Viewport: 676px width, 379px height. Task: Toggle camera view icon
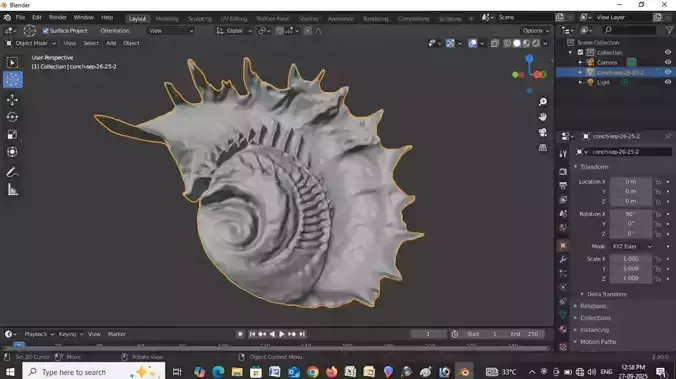point(542,132)
